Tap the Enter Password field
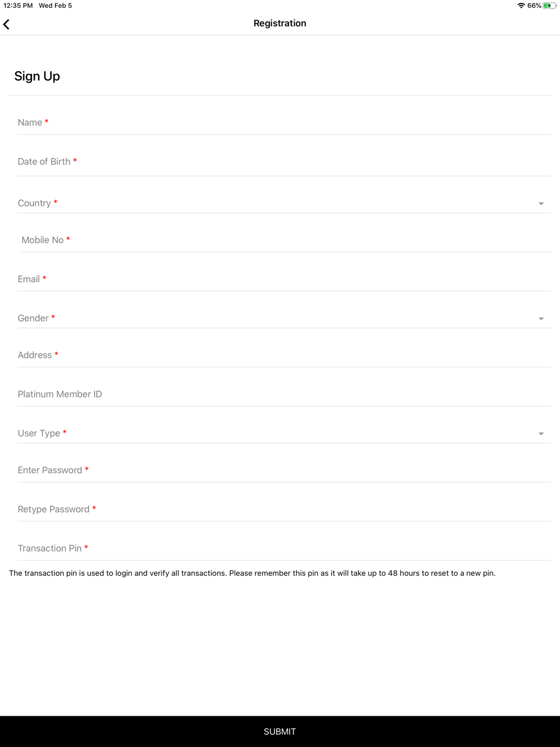The height and width of the screenshot is (747, 560). 284,470
